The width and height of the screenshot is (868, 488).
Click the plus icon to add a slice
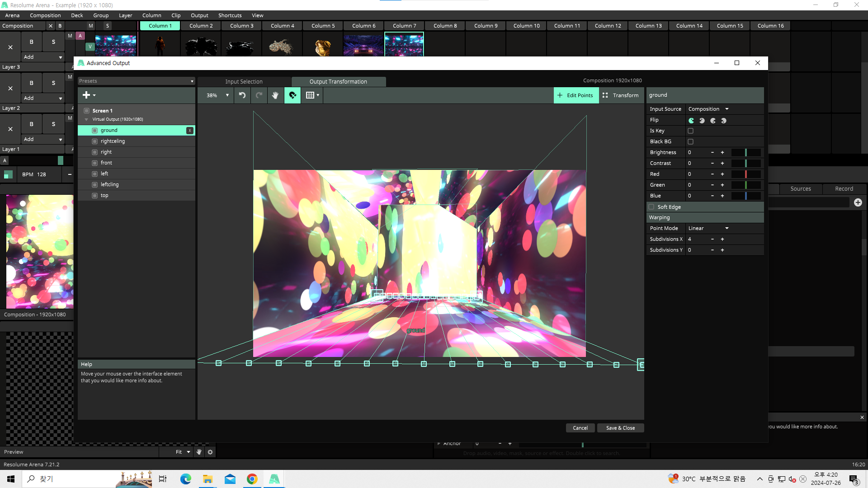click(x=86, y=95)
